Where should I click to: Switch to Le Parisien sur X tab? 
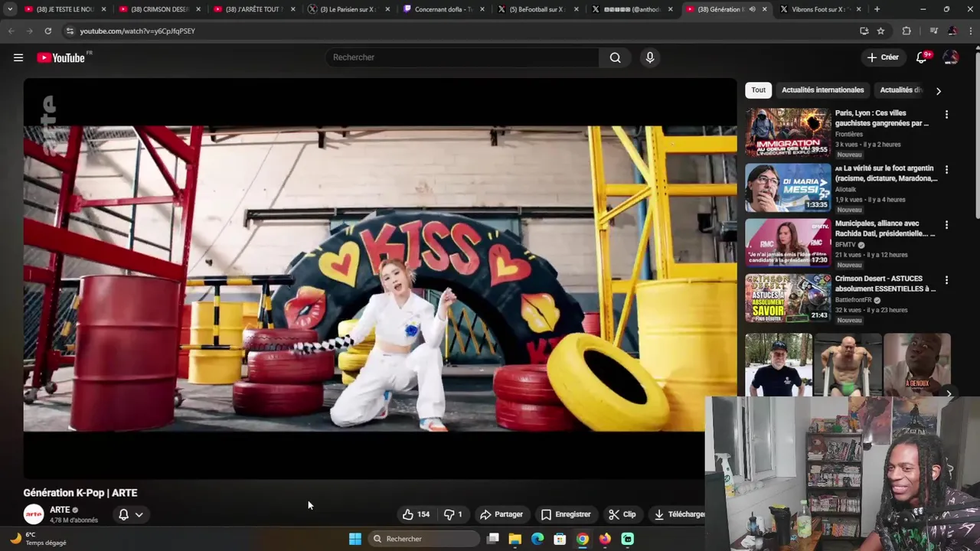tap(348, 9)
